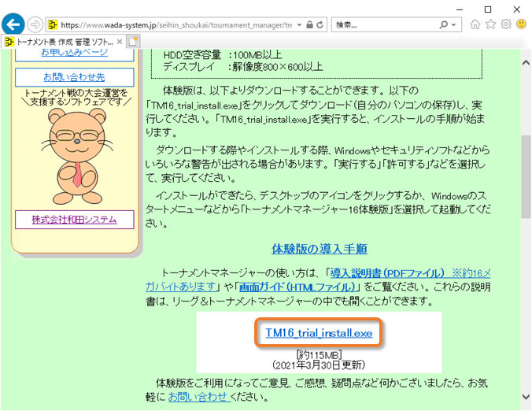Click the TM16_trial_install.exe download link
Screen dimensions: 532x411
(x=319, y=333)
